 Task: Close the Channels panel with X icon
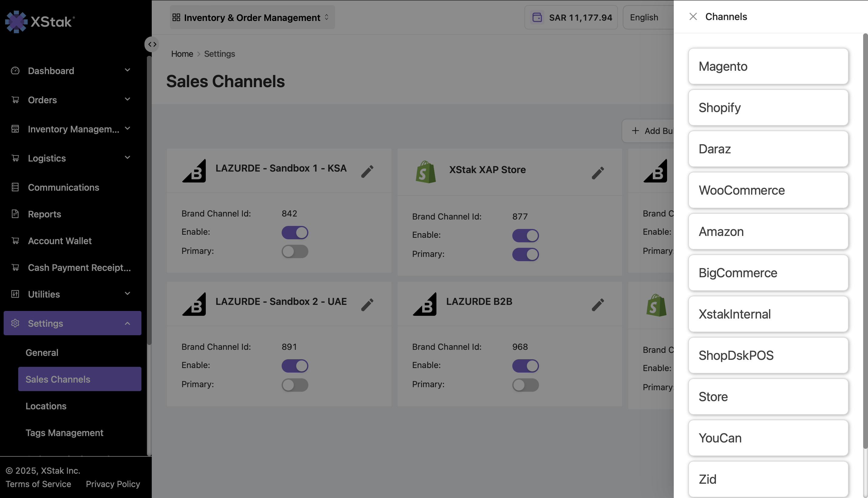pos(693,16)
